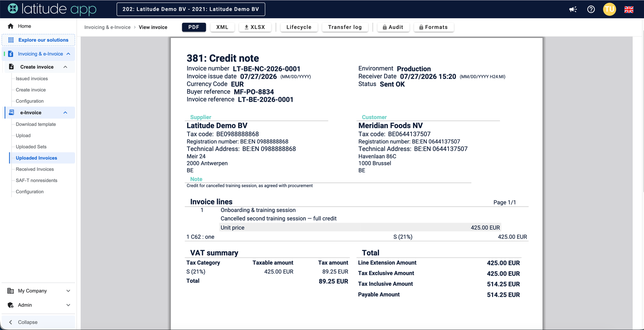Select Uploaded Invoices in sidebar
This screenshot has width=644, height=330.
pyautogui.click(x=36, y=158)
